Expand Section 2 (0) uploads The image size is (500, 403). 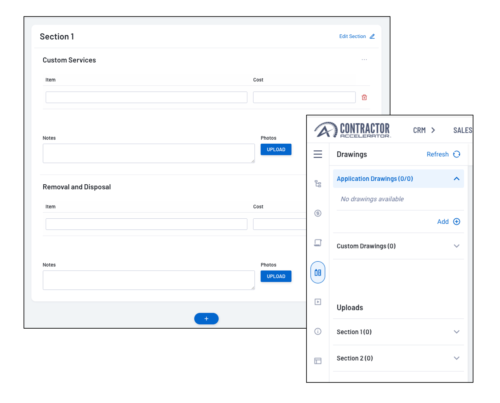tap(398, 358)
